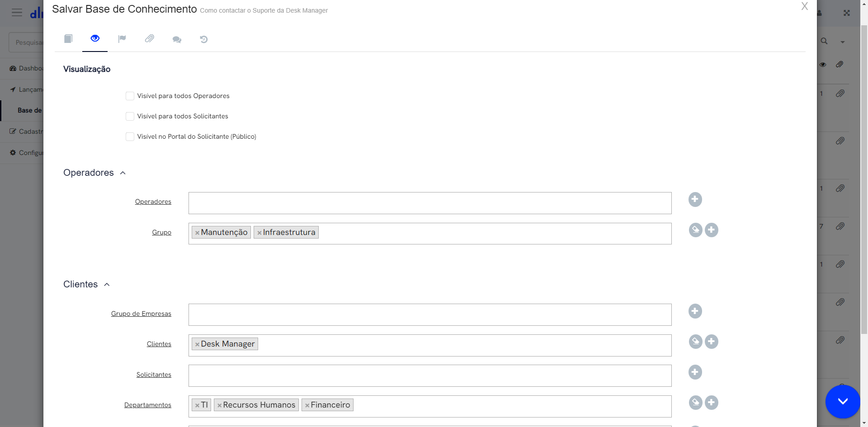The image size is (868, 427).
Task: Click the user profile icon in header
Action: click(820, 13)
